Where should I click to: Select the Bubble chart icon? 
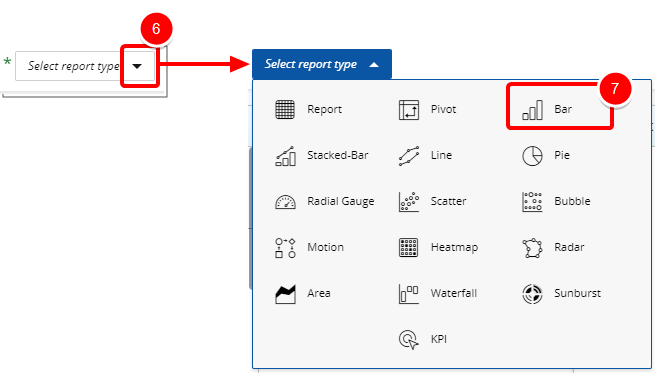(x=532, y=202)
